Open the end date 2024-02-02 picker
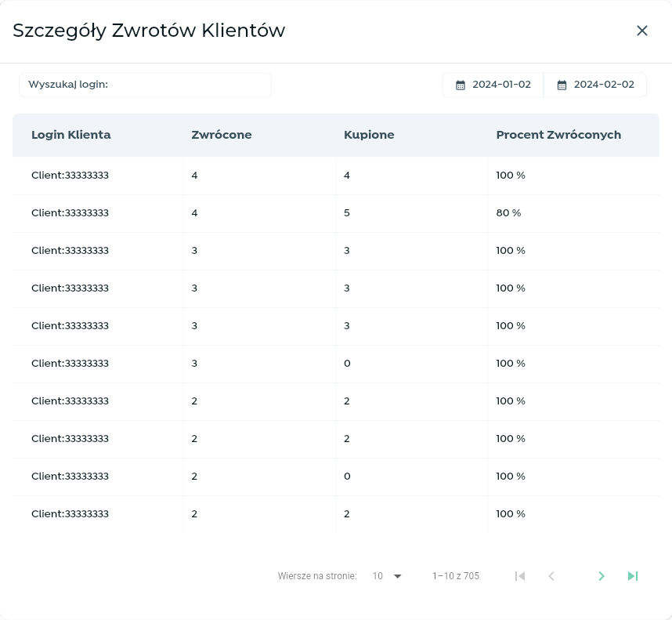This screenshot has width=672, height=620. coord(603,85)
